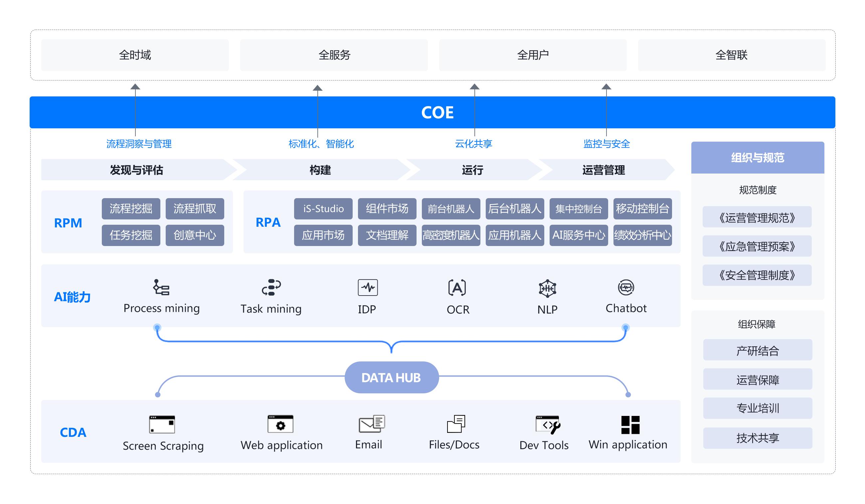Screen dimensions: 865x504
Task: Open the 《运营管理规范》 item
Action: point(757,217)
